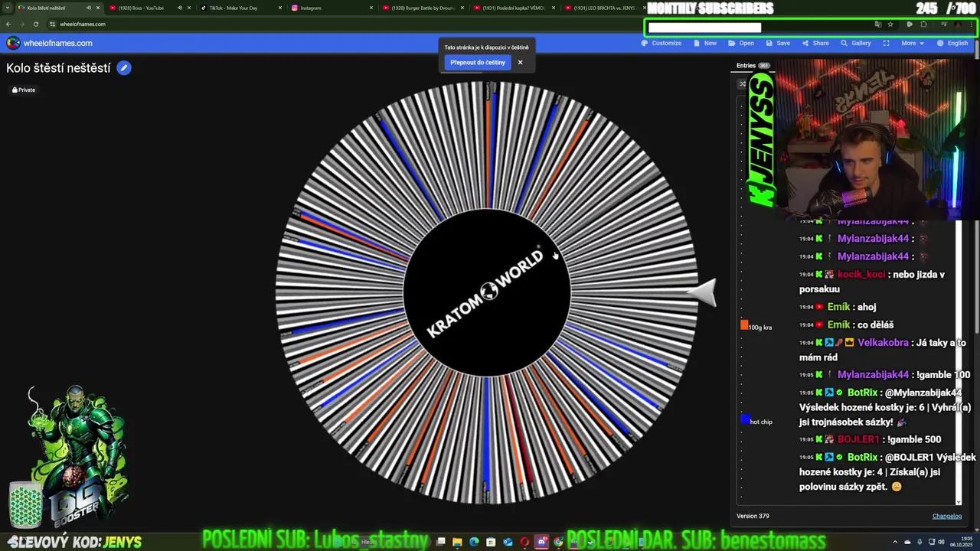The height and width of the screenshot is (551, 980).
Task: Open Google Chrome from the taskbar
Action: pos(558,542)
